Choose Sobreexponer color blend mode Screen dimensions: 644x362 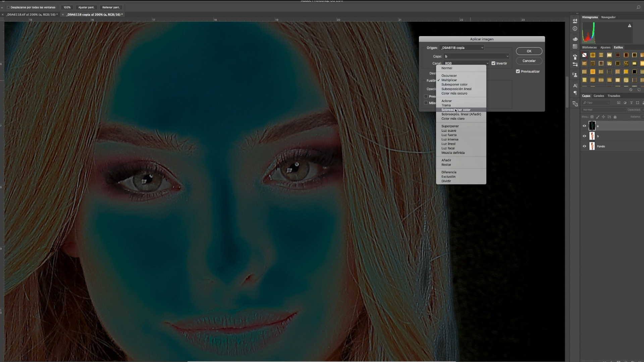[x=461, y=110]
